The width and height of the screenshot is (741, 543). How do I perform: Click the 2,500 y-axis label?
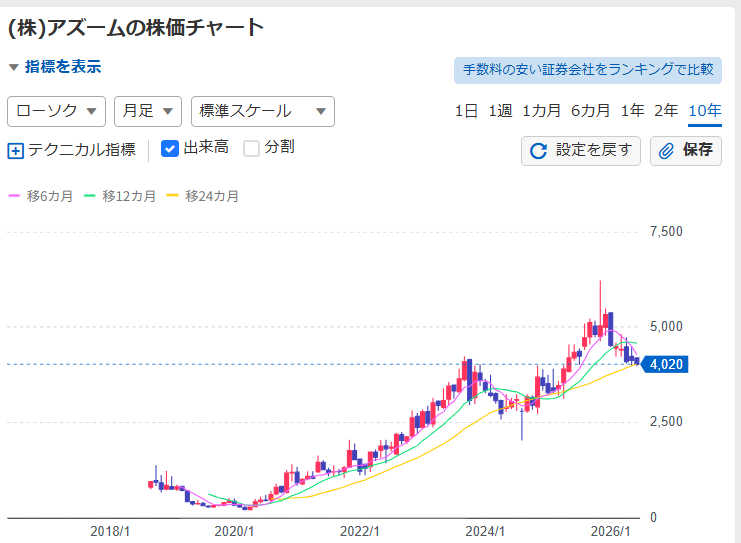pos(666,422)
